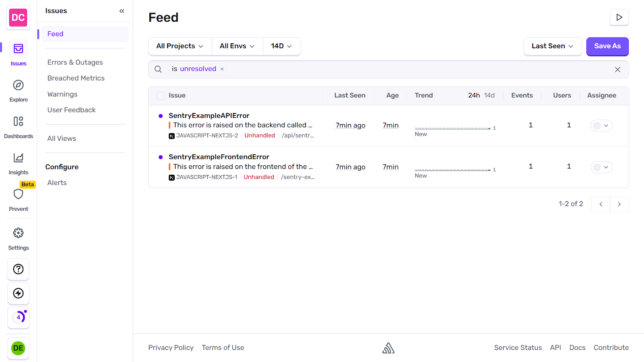Select the Prevent shield icon
The height and width of the screenshot is (362, 644).
click(18, 194)
